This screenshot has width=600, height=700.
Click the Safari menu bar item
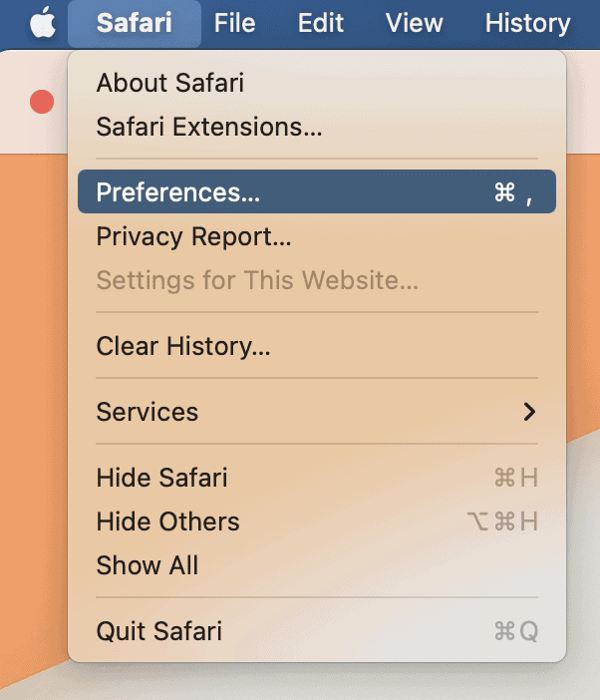(135, 24)
